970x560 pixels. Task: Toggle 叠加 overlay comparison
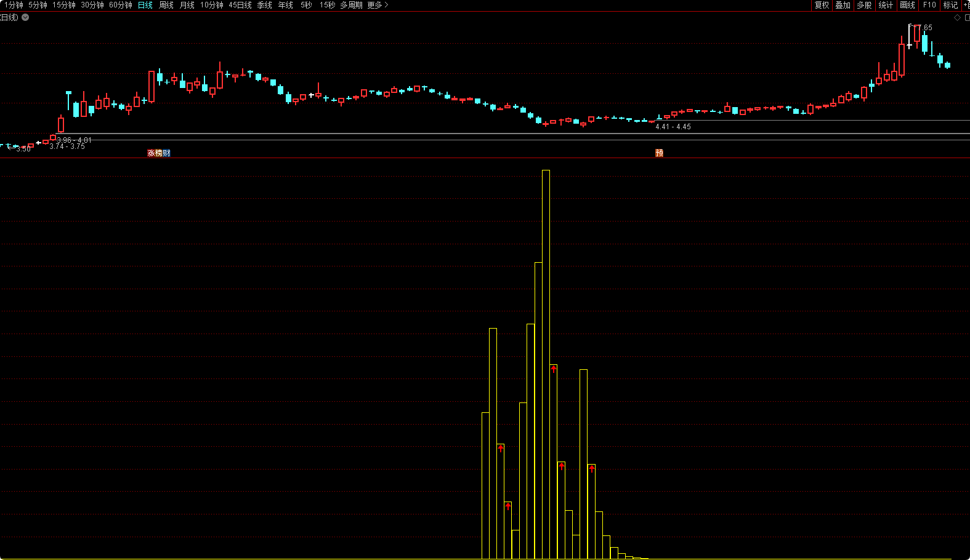pos(843,5)
